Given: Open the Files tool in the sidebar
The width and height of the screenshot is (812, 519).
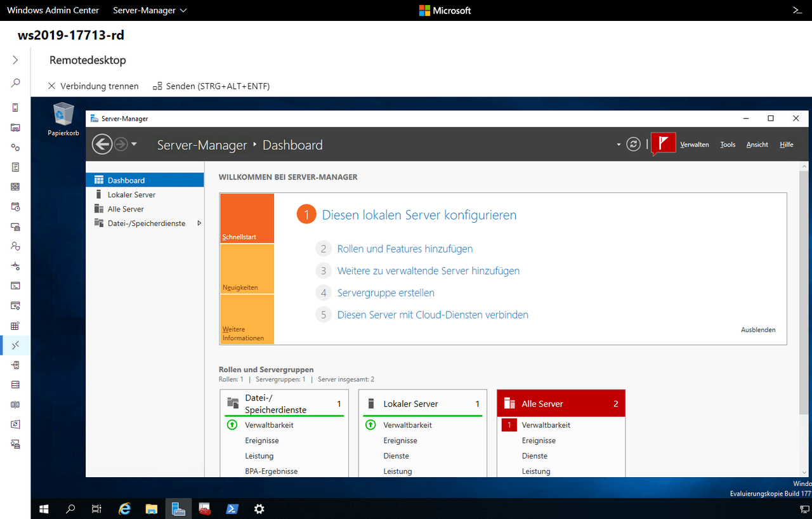Looking at the screenshot, I should [x=15, y=128].
